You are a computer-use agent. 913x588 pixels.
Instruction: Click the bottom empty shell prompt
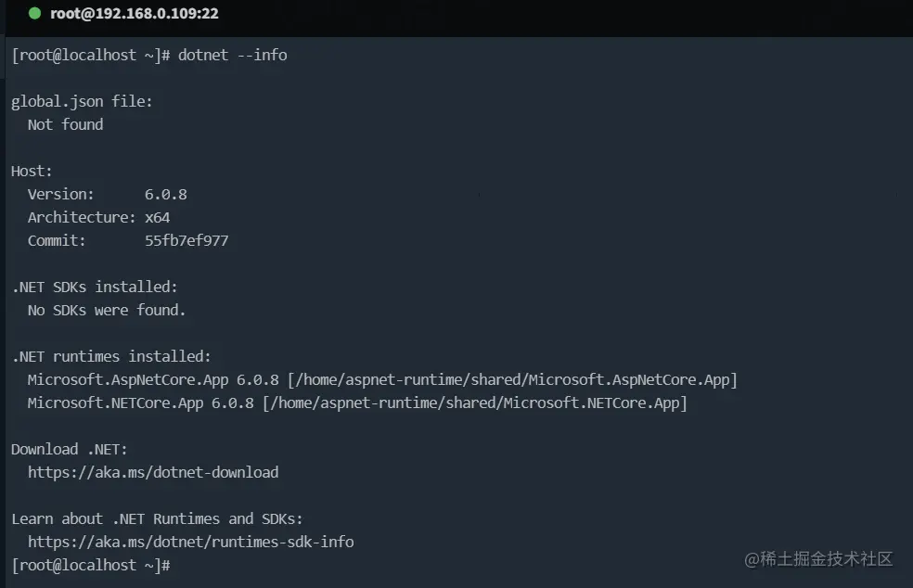pos(91,566)
